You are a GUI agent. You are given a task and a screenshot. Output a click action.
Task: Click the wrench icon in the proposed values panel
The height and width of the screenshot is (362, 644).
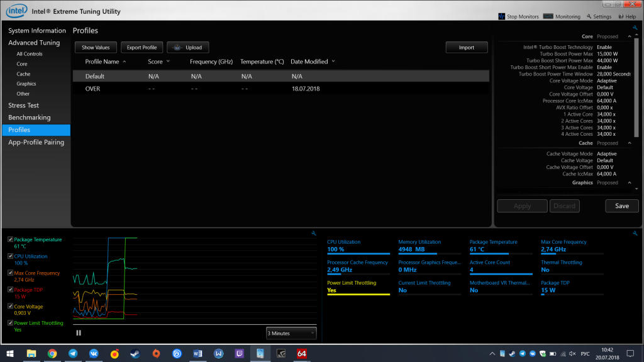(635, 28)
